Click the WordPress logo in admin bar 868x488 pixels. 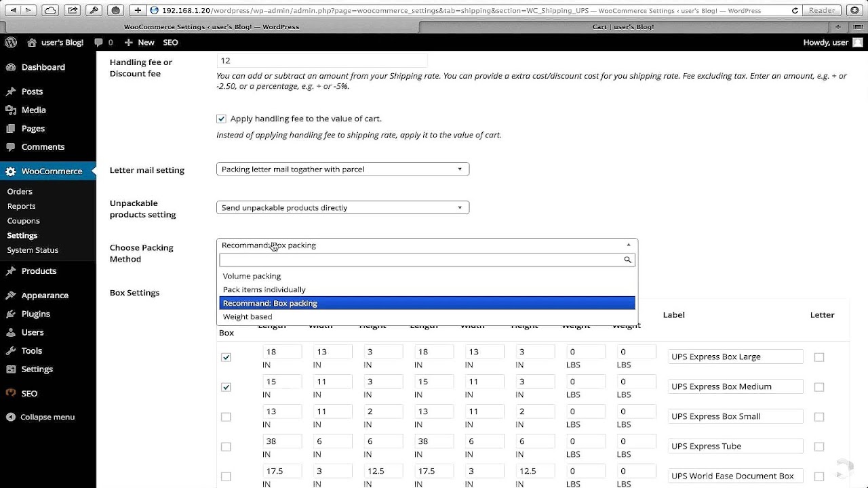pyautogui.click(x=11, y=42)
